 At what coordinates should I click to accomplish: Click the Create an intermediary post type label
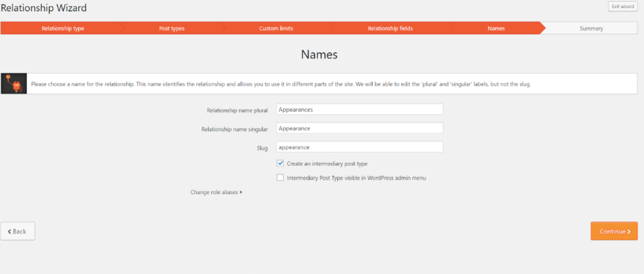pos(326,163)
